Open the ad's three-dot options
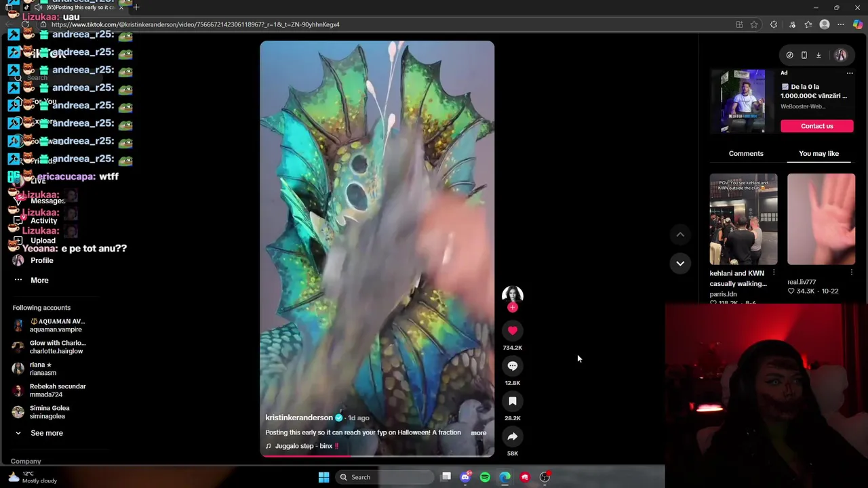The width and height of the screenshot is (868, 488). click(x=850, y=73)
